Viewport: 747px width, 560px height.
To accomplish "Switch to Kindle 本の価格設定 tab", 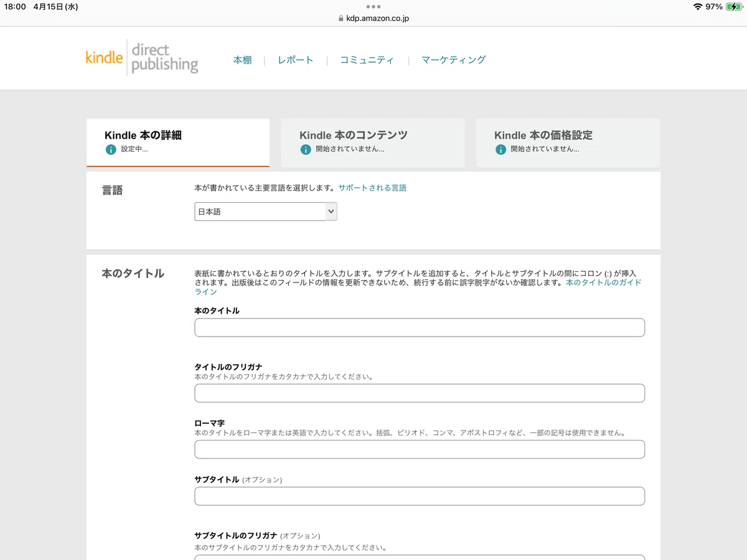I will pos(568,142).
